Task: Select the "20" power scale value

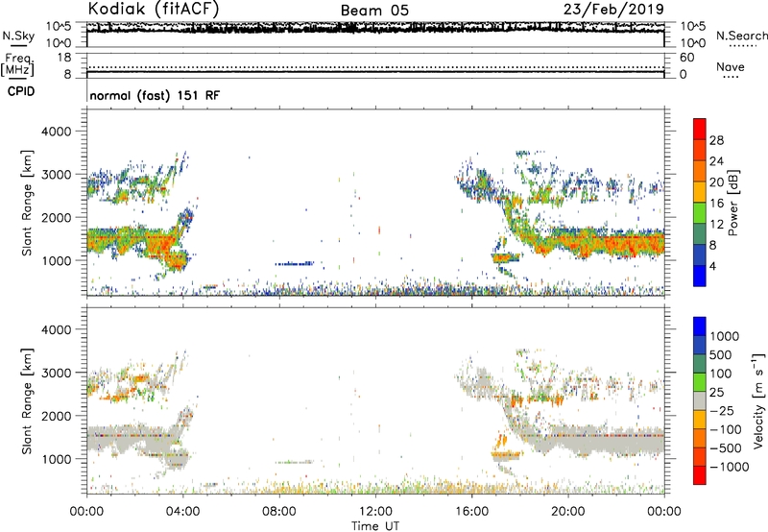Action: [x=716, y=182]
